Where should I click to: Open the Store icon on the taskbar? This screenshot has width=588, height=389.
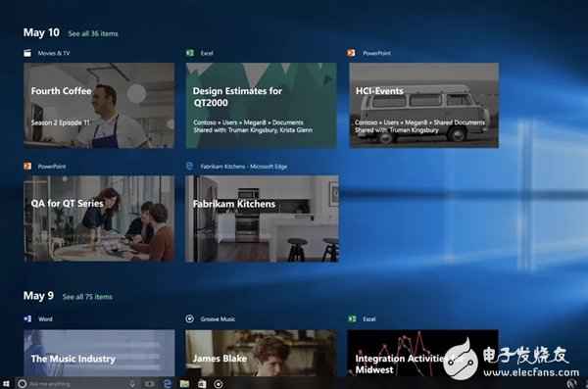click(202, 384)
